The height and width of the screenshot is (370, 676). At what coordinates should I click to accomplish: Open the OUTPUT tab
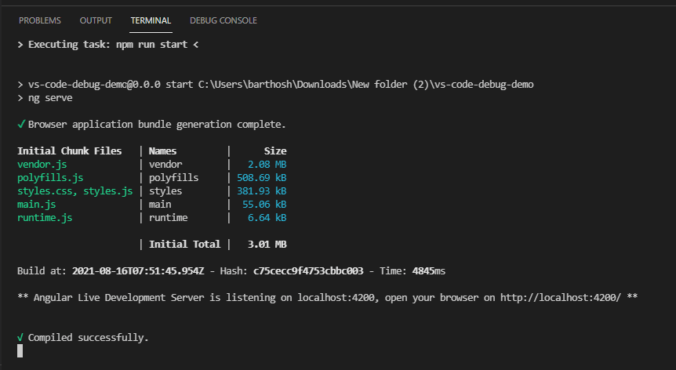pos(96,20)
